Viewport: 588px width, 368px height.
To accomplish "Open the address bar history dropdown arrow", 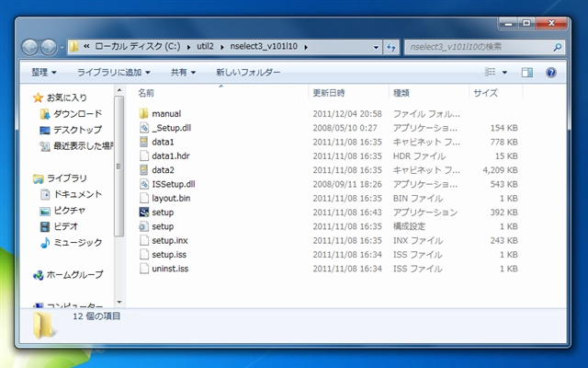I will tap(376, 47).
